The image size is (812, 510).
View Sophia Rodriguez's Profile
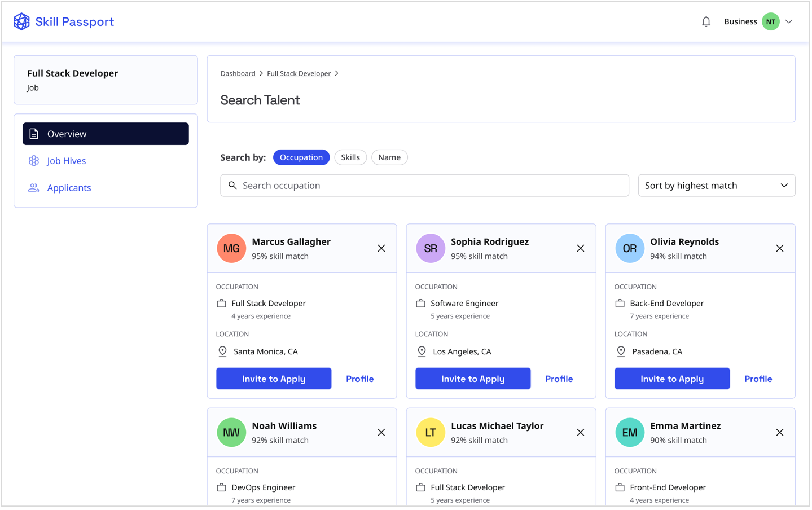pos(559,379)
